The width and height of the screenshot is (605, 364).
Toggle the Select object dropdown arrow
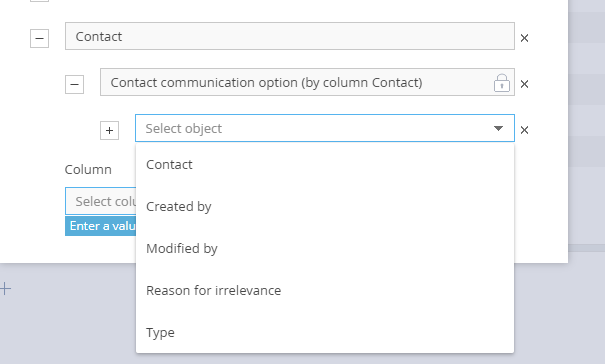(x=498, y=128)
